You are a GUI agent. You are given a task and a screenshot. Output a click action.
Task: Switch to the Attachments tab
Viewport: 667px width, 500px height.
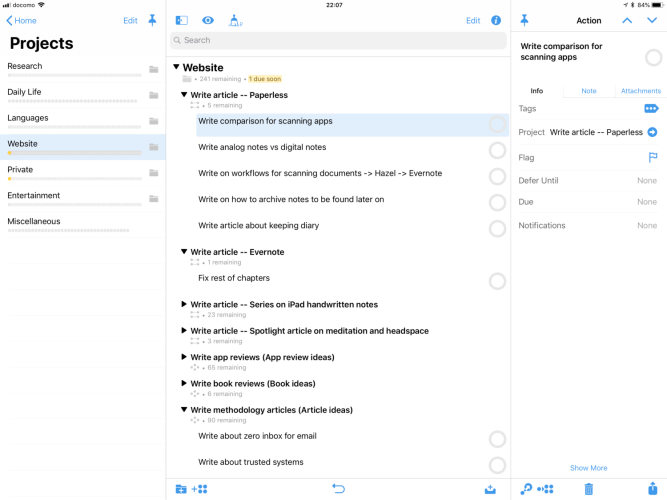640,91
